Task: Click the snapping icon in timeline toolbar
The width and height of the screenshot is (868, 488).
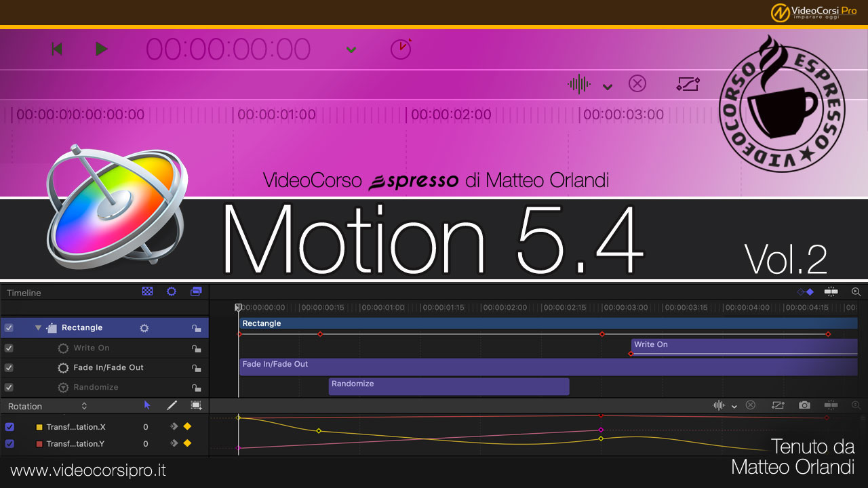Action: [x=831, y=291]
